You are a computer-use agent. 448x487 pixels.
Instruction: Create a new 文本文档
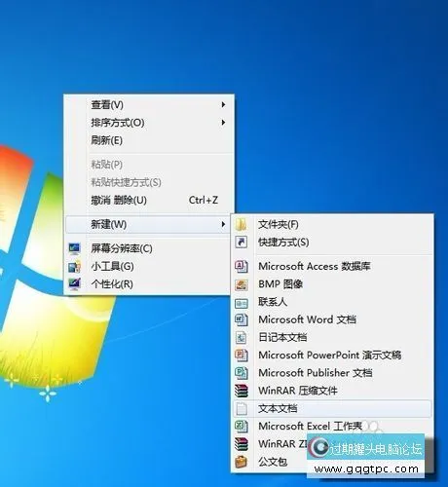pyautogui.click(x=332, y=408)
